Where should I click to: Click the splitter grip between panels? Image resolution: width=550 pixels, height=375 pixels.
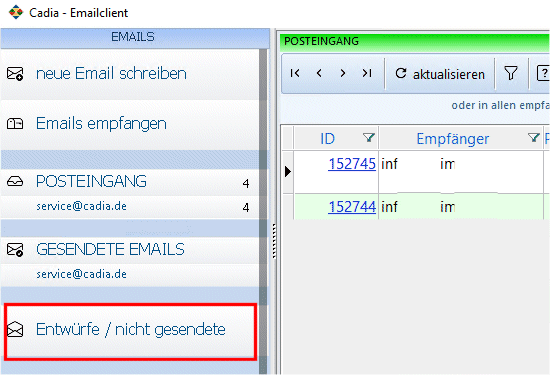pyautogui.click(x=274, y=241)
